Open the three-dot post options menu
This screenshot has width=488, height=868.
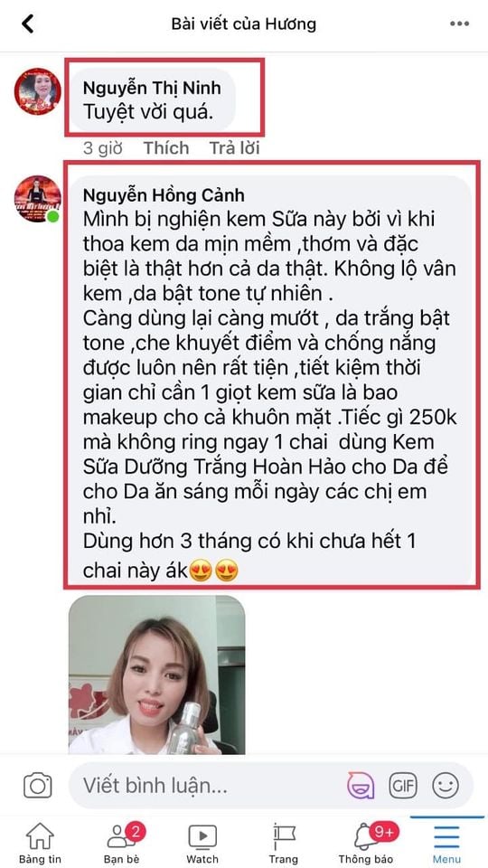[459, 24]
